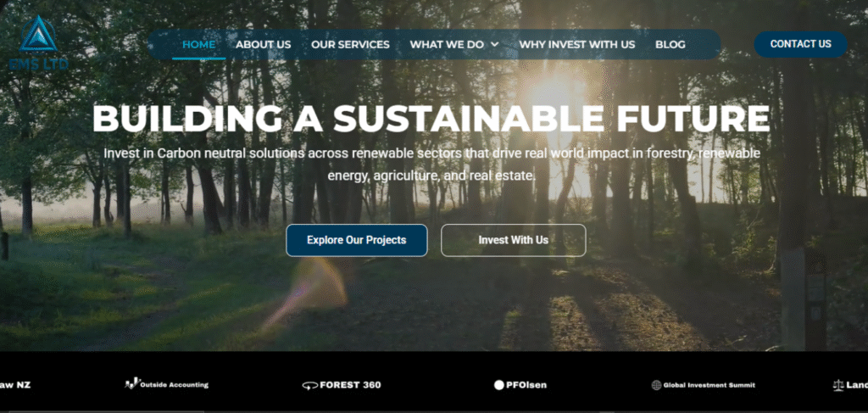Click the PFOlsen white circle icon
The width and height of the screenshot is (868, 413).
tap(498, 385)
